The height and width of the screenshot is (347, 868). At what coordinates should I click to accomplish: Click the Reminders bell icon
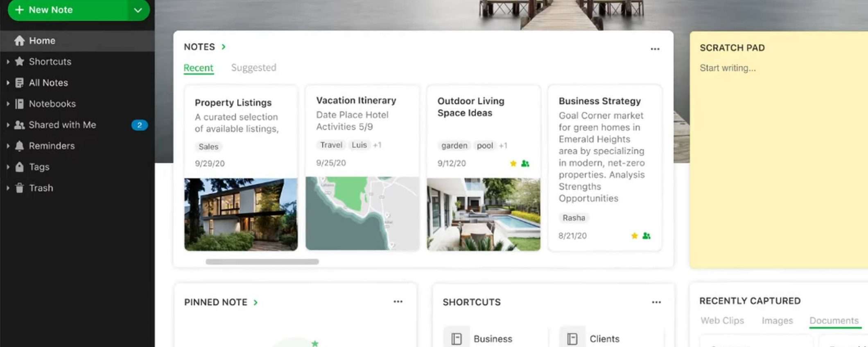click(x=19, y=146)
